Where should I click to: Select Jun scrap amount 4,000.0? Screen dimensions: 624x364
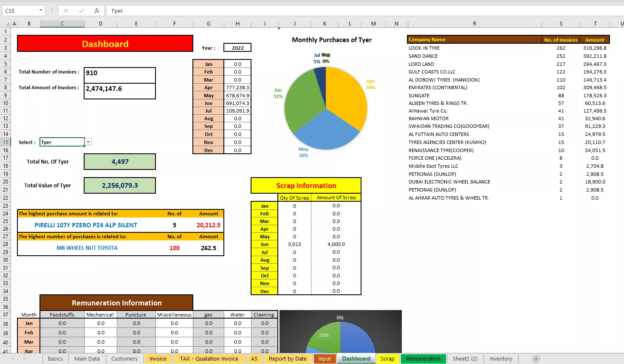[336, 244]
